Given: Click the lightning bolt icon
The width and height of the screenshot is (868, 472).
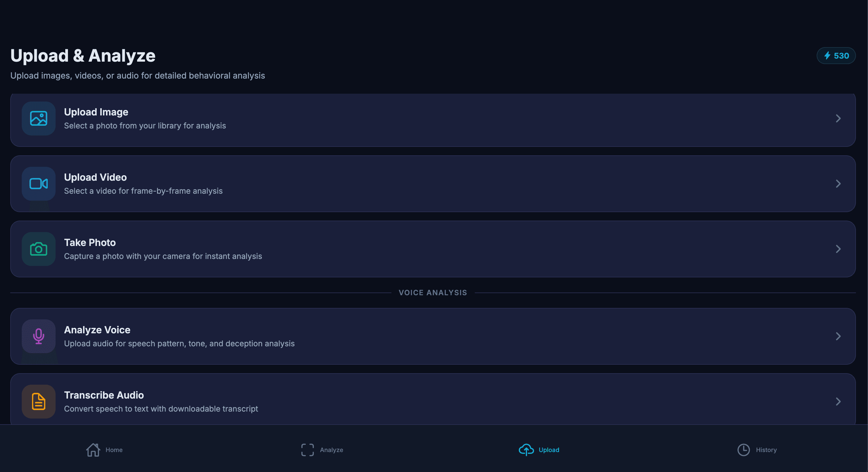Looking at the screenshot, I should (827, 56).
